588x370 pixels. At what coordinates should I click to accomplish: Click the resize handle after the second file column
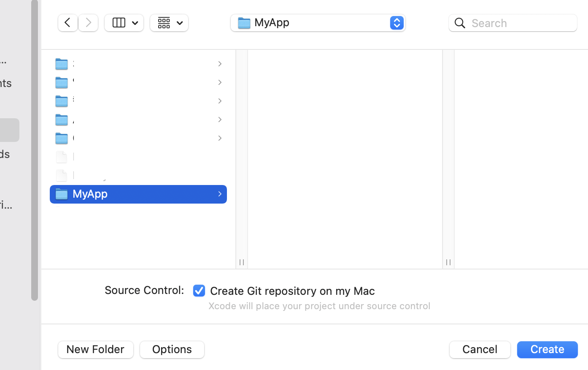pyautogui.click(x=448, y=262)
